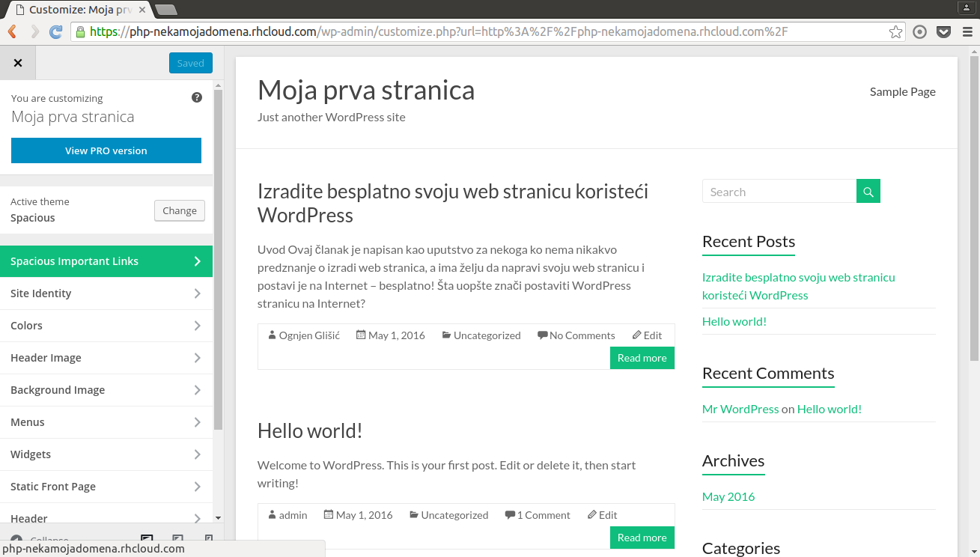Click the customizer sidebar scrollbar down arrow

pos(218,517)
